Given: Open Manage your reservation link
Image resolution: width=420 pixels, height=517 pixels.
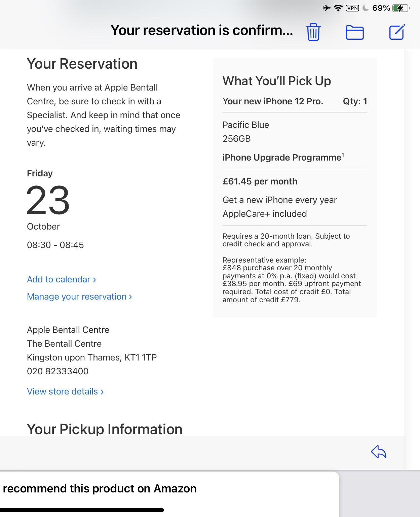Looking at the screenshot, I should coord(79,297).
